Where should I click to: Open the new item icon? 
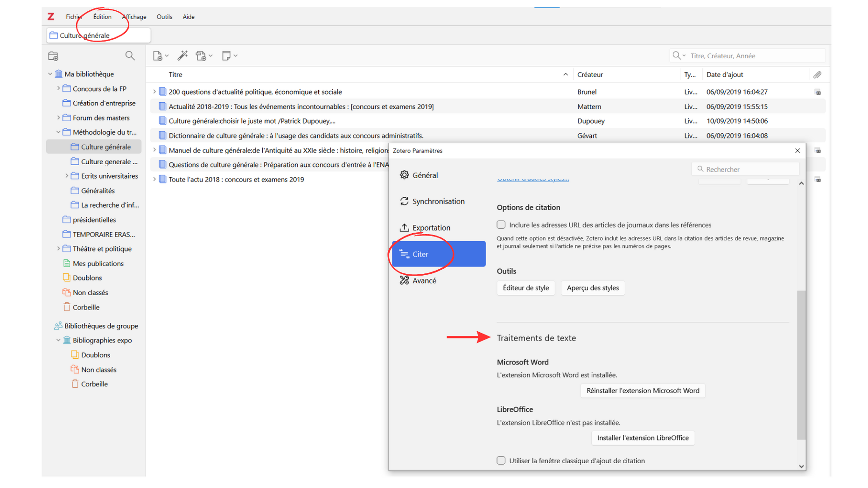click(158, 56)
